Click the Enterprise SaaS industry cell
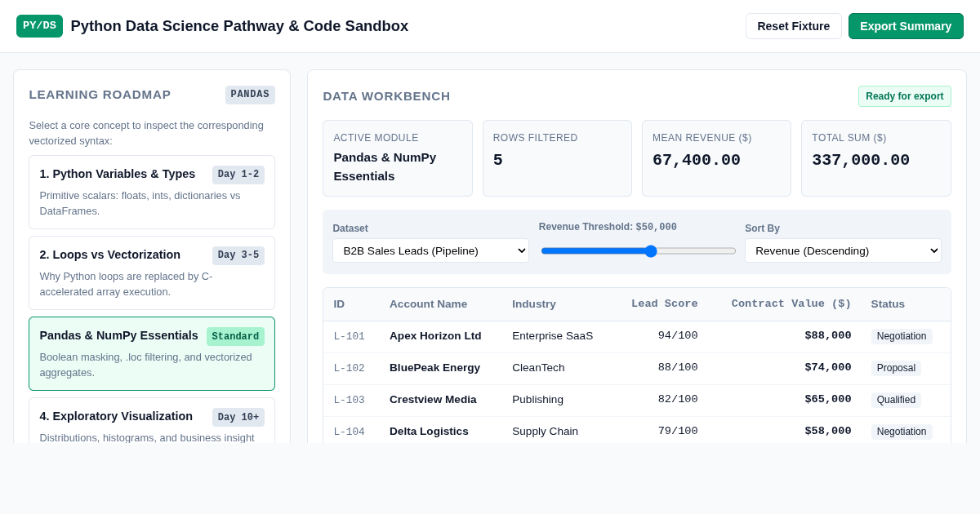This screenshot has height=514, width=980. (x=553, y=335)
